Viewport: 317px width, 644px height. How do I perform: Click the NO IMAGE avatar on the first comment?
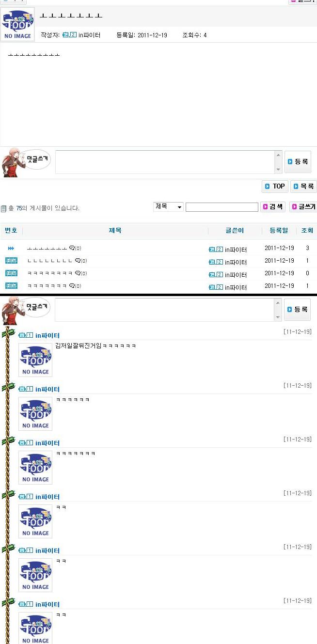(x=35, y=360)
